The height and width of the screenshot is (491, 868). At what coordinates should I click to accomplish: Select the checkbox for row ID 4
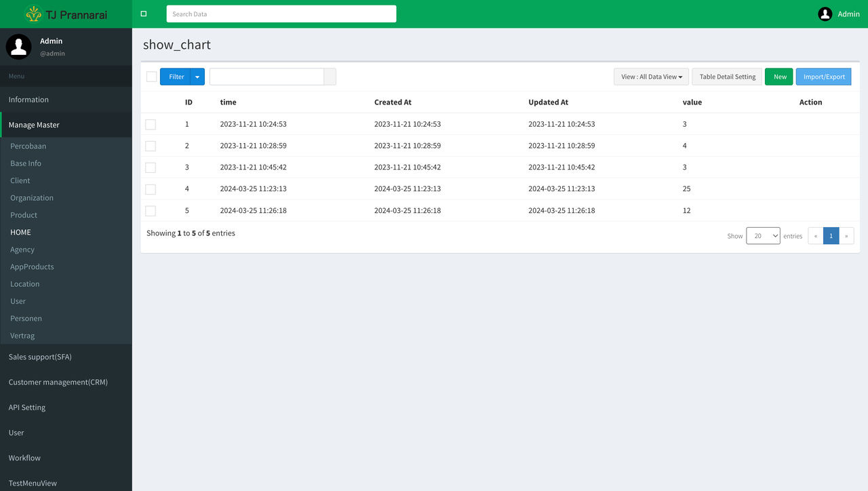(151, 189)
